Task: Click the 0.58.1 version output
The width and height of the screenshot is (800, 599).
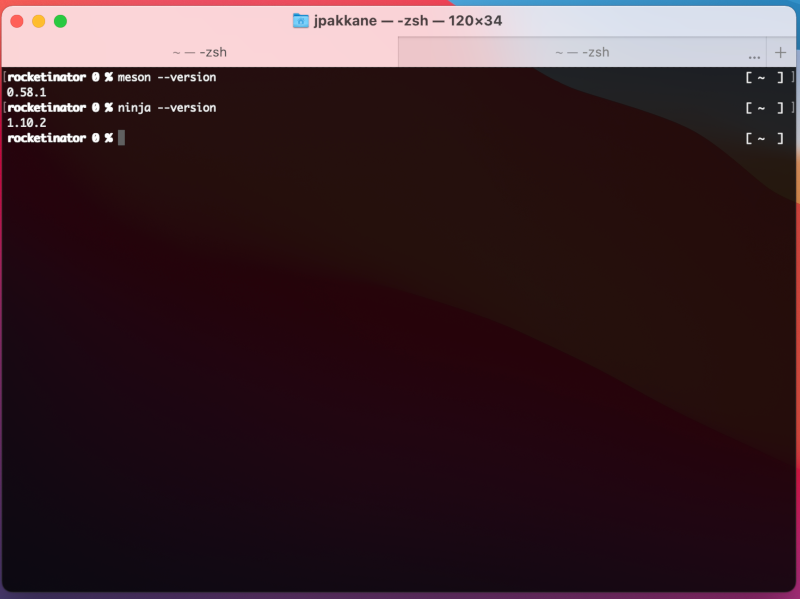Action: click(24, 92)
